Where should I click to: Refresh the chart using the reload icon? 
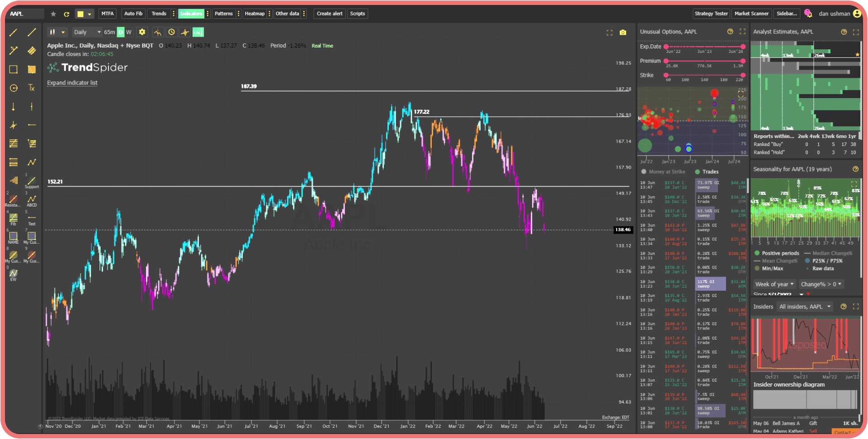coord(66,14)
